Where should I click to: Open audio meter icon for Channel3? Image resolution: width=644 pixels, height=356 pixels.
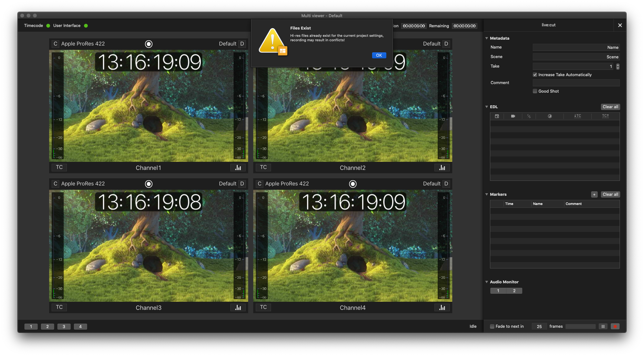point(238,307)
